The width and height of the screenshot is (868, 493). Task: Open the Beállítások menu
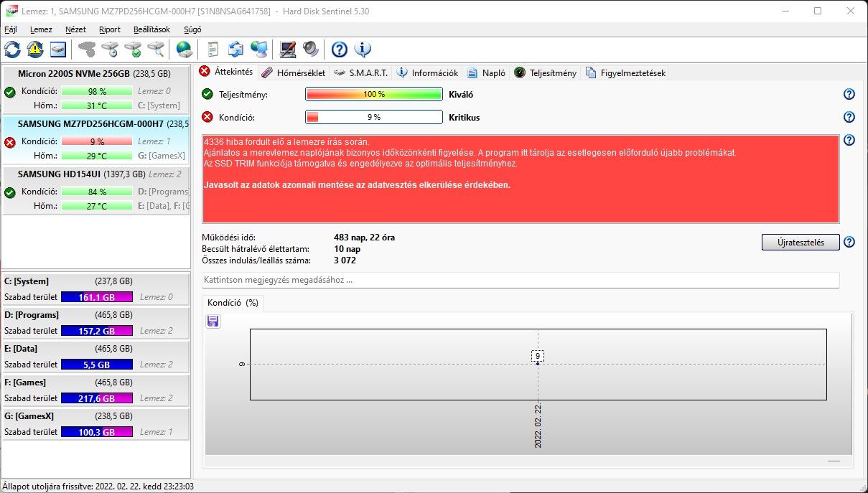point(151,29)
